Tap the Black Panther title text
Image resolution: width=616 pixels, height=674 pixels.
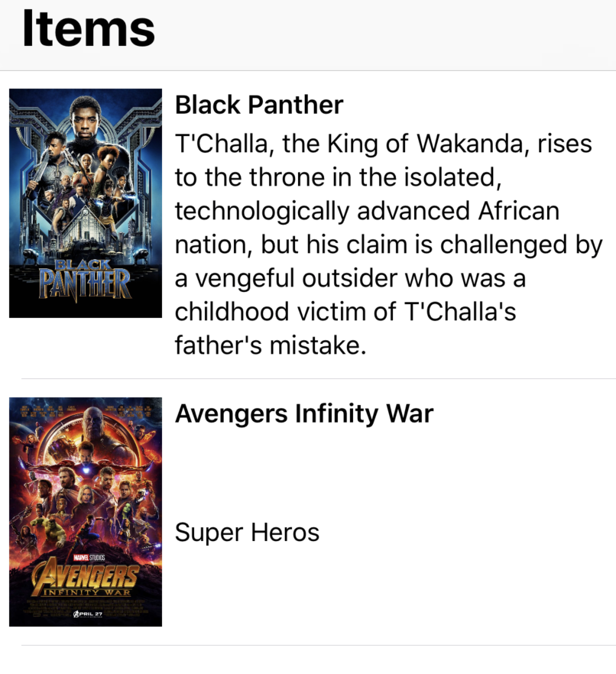pyautogui.click(x=259, y=105)
